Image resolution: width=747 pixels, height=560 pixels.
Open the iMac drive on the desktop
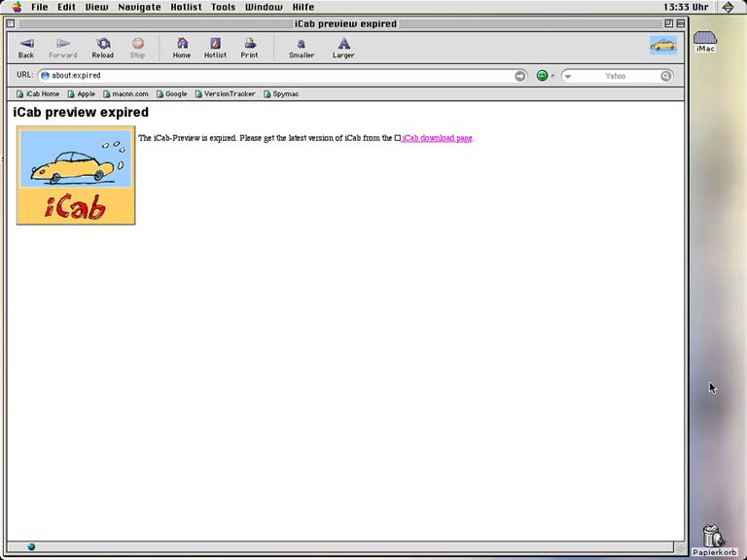705,42
